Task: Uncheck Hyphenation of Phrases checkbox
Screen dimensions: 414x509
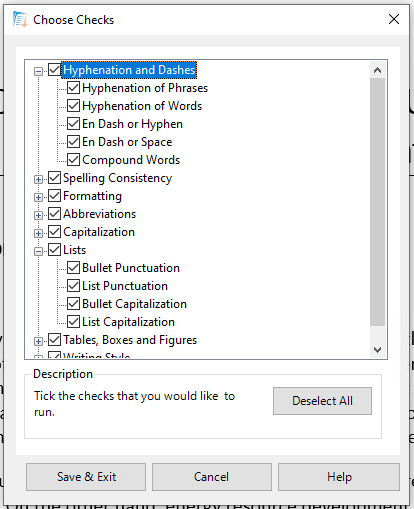Action: pos(73,88)
